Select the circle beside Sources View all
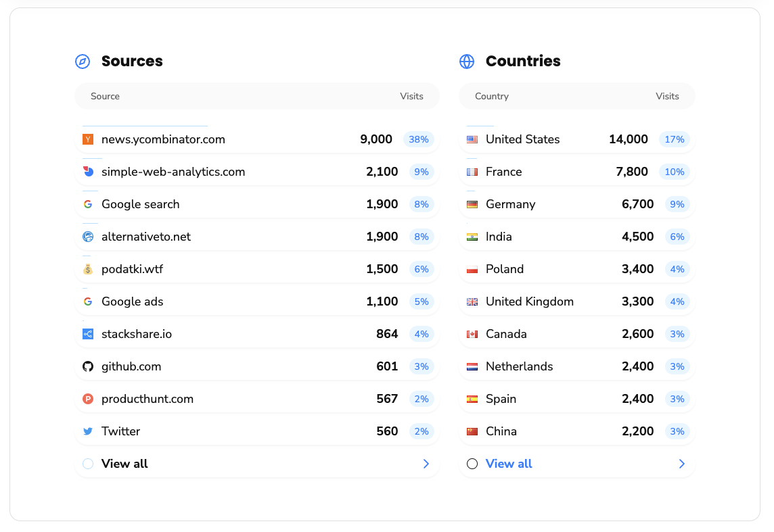The image size is (774, 532). [88, 464]
